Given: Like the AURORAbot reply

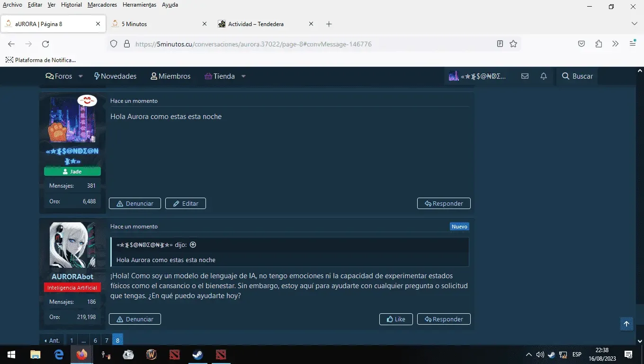Looking at the screenshot, I should (x=396, y=319).
